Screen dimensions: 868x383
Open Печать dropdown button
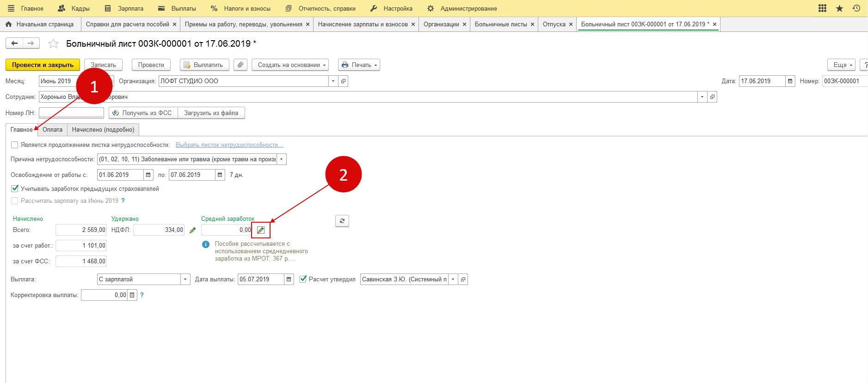359,65
